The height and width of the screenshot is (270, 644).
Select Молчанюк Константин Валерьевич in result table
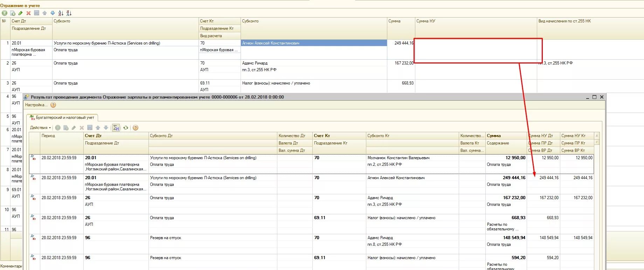coord(399,158)
